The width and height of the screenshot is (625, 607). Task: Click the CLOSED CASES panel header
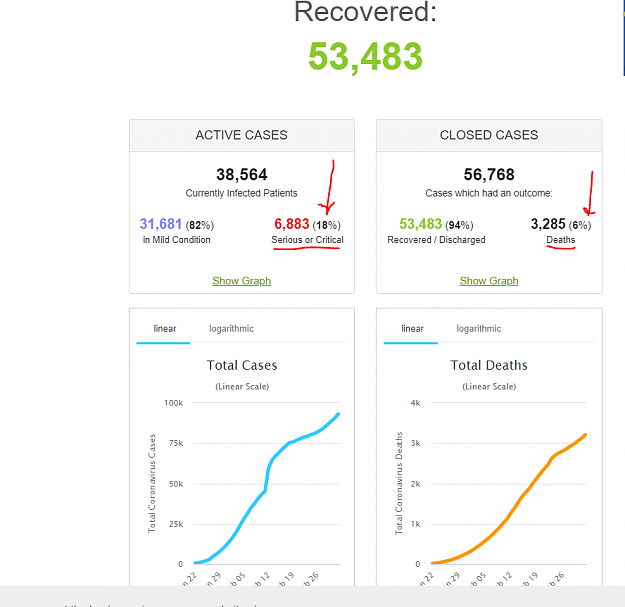coord(489,135)
